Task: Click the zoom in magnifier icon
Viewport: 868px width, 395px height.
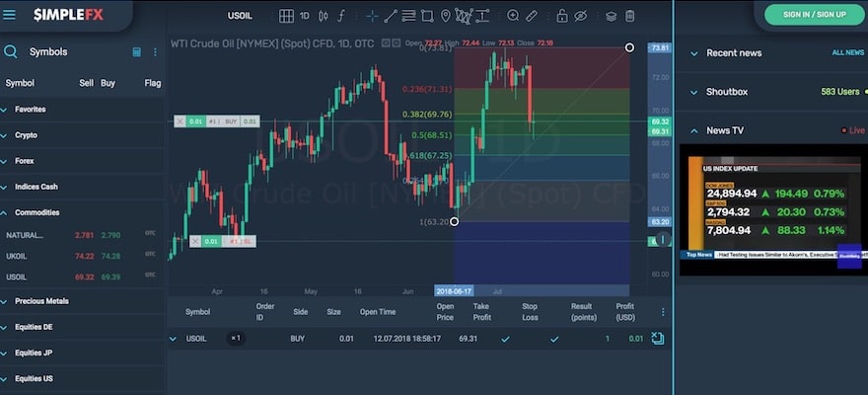Action: [x=513, y=16]
